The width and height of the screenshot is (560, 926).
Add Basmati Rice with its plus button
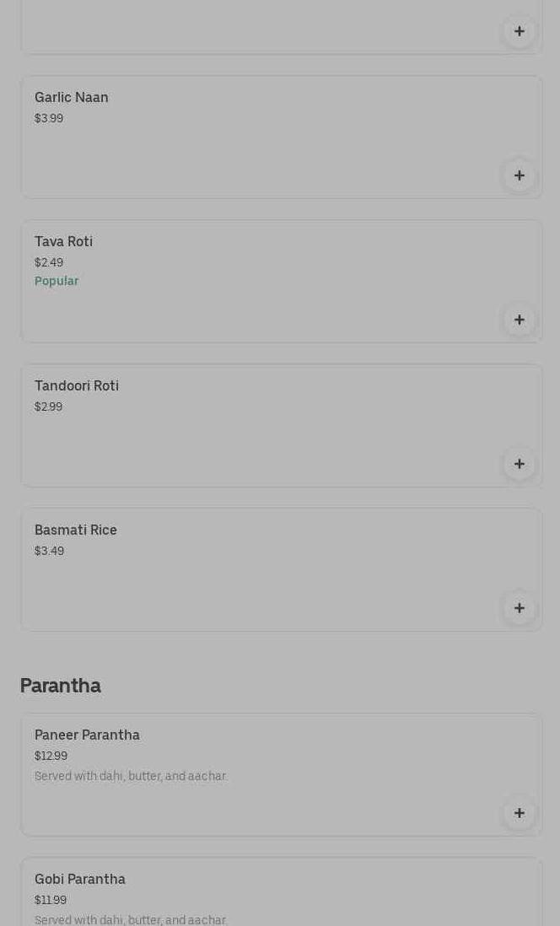520,608
